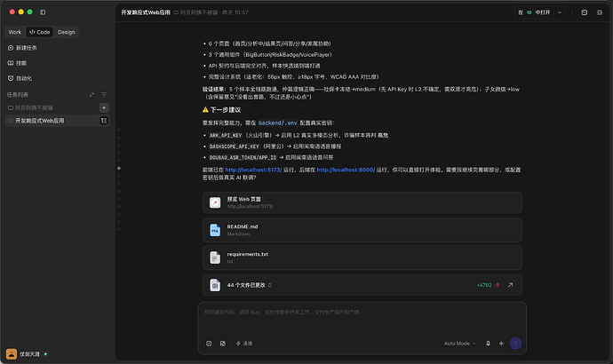Start voice input with microphone icon
Screen dimensions: 613x364
(x=488, y=344)
